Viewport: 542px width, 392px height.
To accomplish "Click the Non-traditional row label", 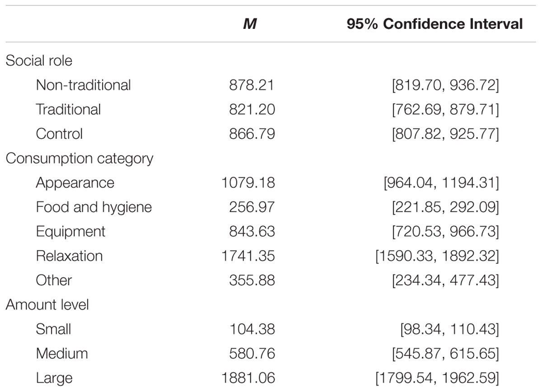I will [x=84, y=85].
